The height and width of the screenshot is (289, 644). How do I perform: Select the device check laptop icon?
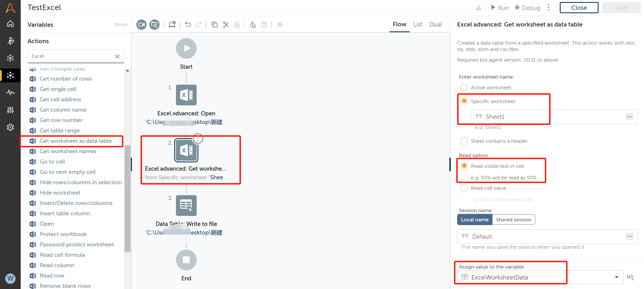coord(172,24)
